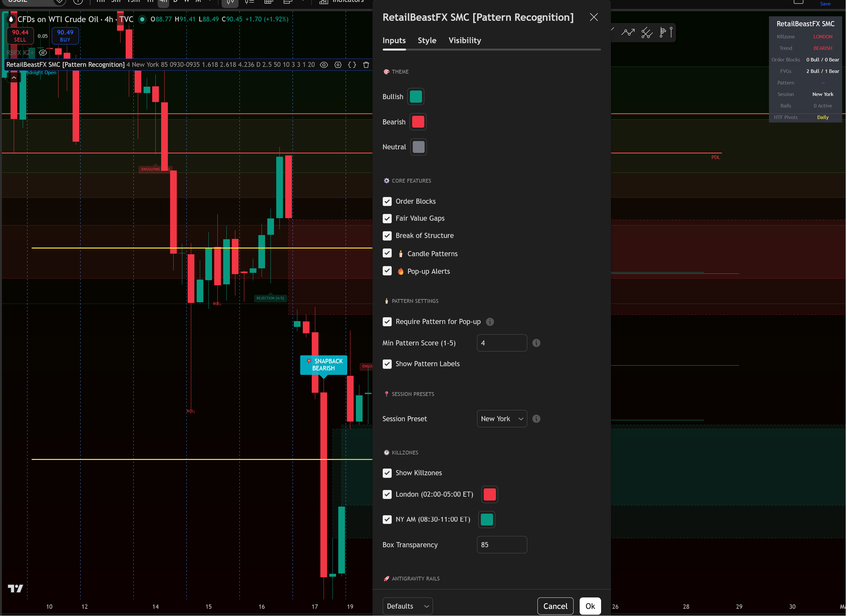
Task: Uncheck Show Pattern Labels
Action: (x=387, y=364)
